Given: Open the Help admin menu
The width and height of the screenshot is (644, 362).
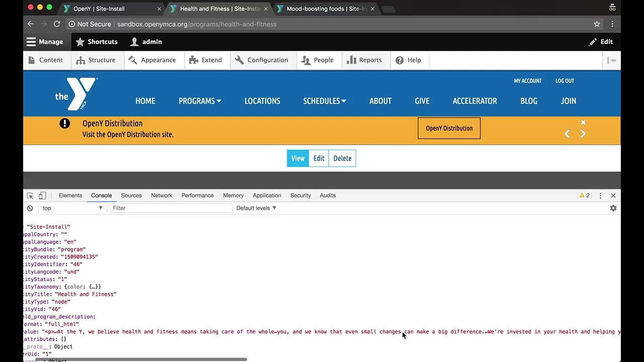Looking at the screenshot, I should tap(408, 60).
